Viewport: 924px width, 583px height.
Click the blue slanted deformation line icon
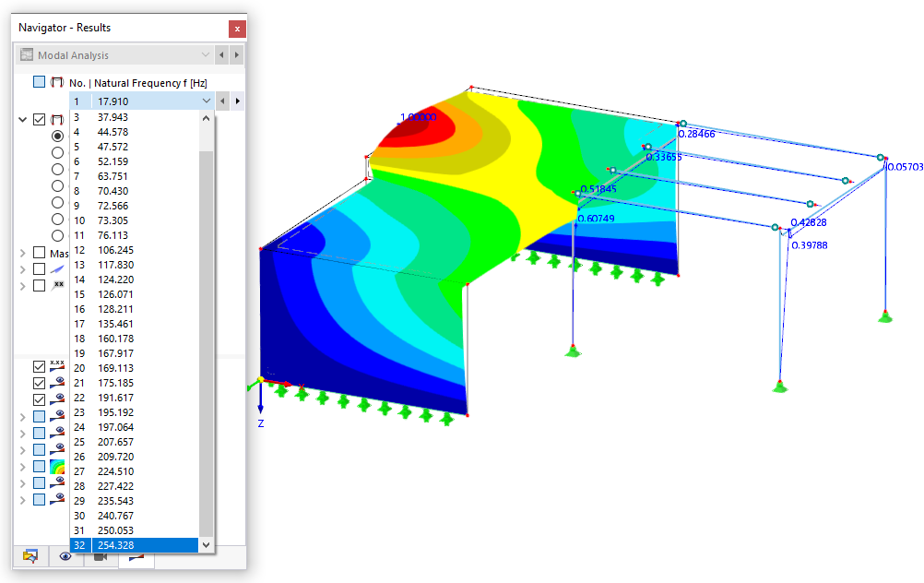[57, 269]
